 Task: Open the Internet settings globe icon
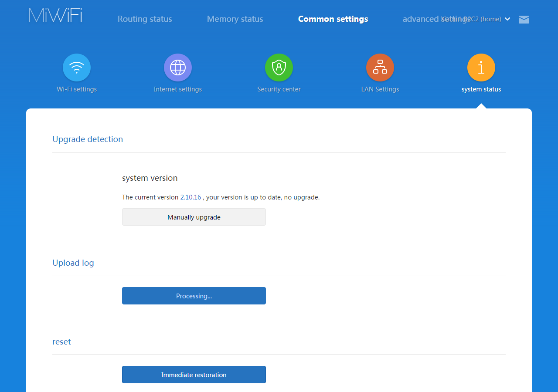point(178,68)
